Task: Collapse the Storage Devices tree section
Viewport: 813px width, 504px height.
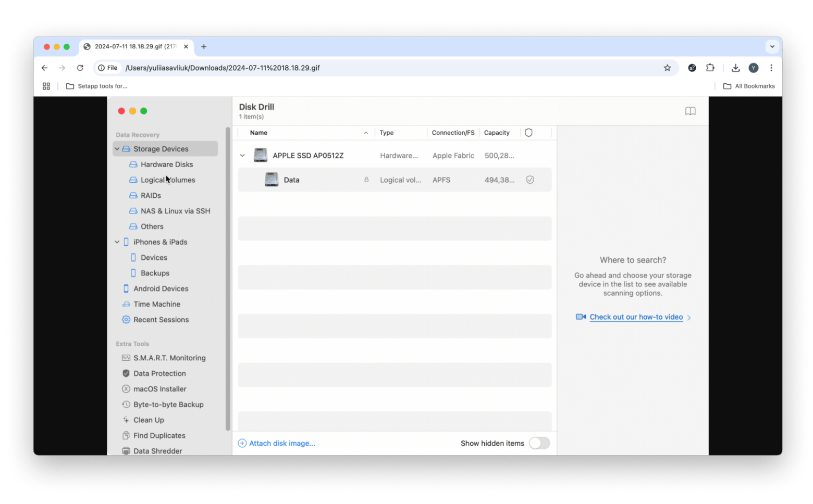Action: click(x=117, y=149)
